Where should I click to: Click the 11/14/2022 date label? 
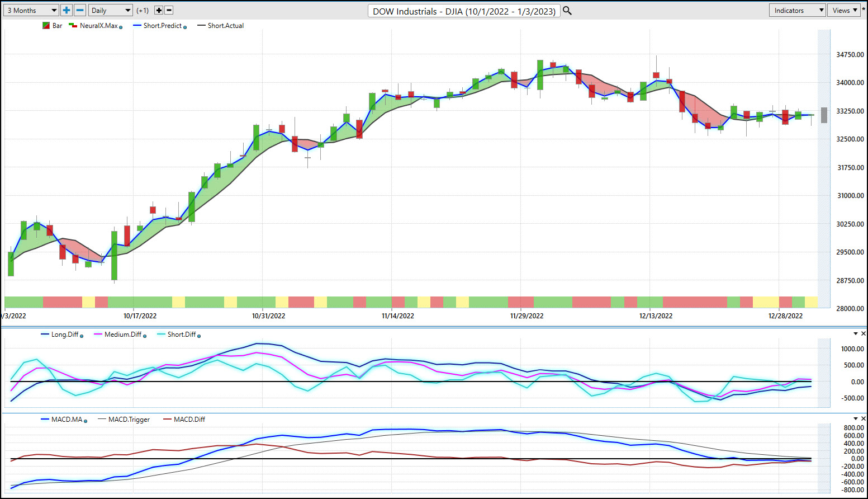(x=398, y=316)
